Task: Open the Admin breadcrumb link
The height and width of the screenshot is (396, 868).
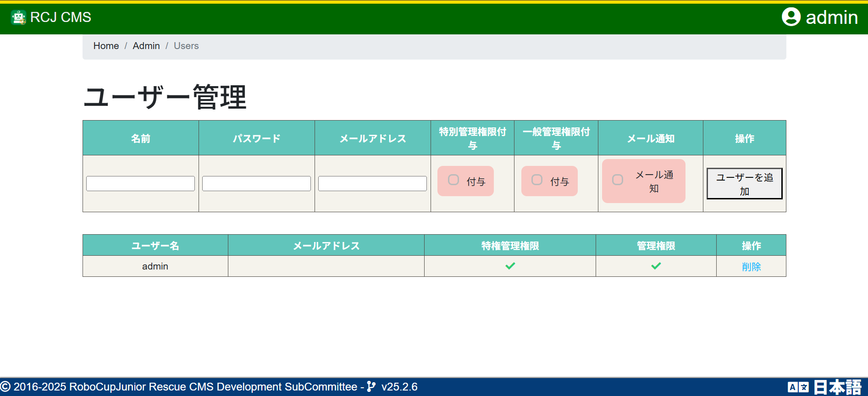Action: [x=146, y=46]
